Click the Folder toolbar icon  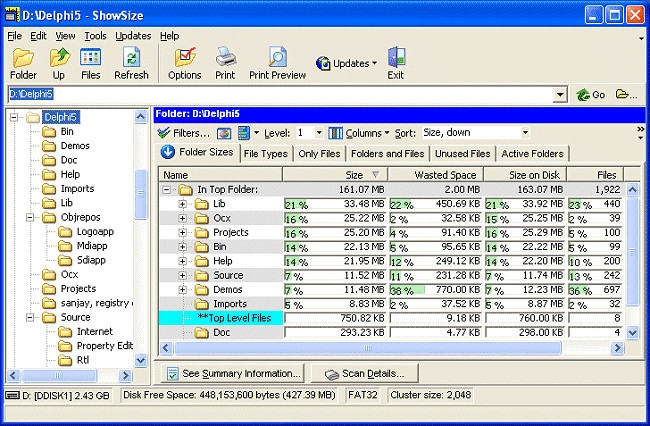[x=23, y=58]
